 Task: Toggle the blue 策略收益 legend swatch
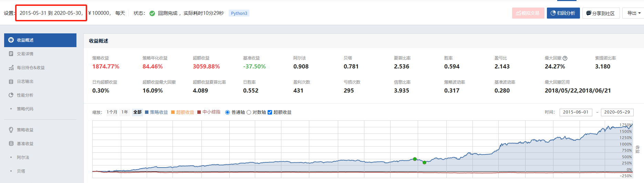coord(147,112)
